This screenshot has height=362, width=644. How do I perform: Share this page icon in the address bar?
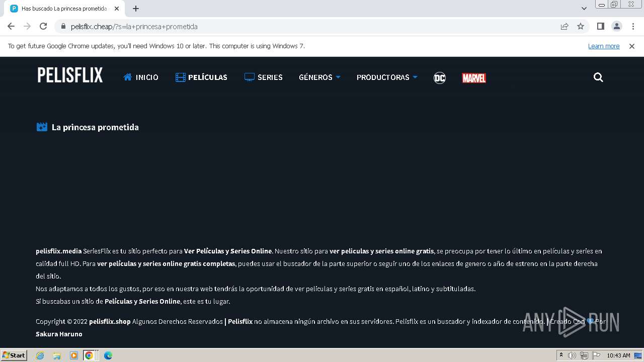(565, 27)
